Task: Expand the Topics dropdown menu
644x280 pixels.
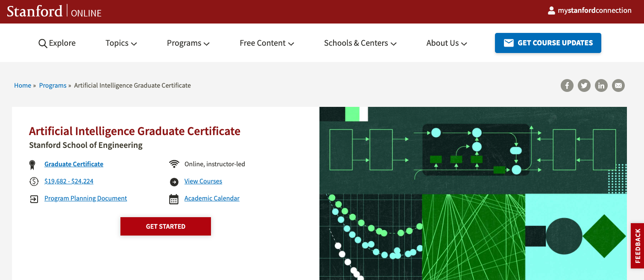Action: pos(121,43)
